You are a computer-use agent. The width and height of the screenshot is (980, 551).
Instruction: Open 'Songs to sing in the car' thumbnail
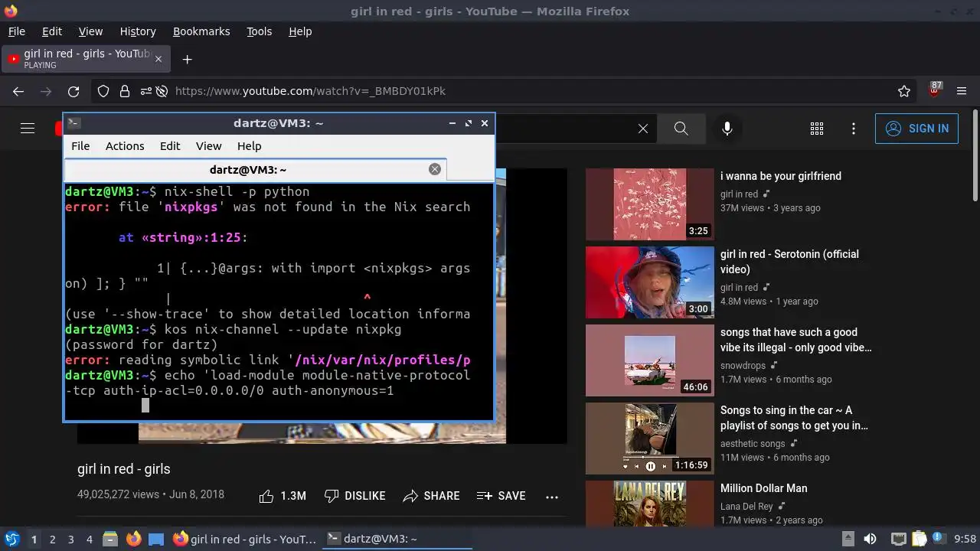pyautogui.click(x=650, y=439)
